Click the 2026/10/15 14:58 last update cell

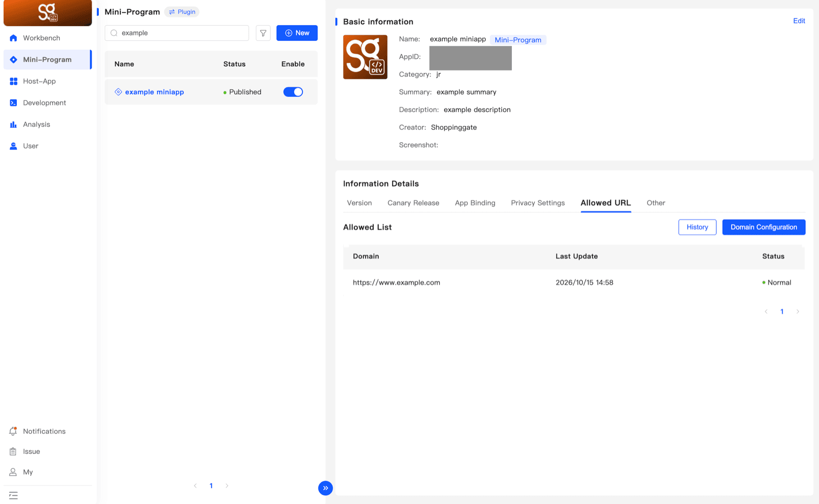584,282
